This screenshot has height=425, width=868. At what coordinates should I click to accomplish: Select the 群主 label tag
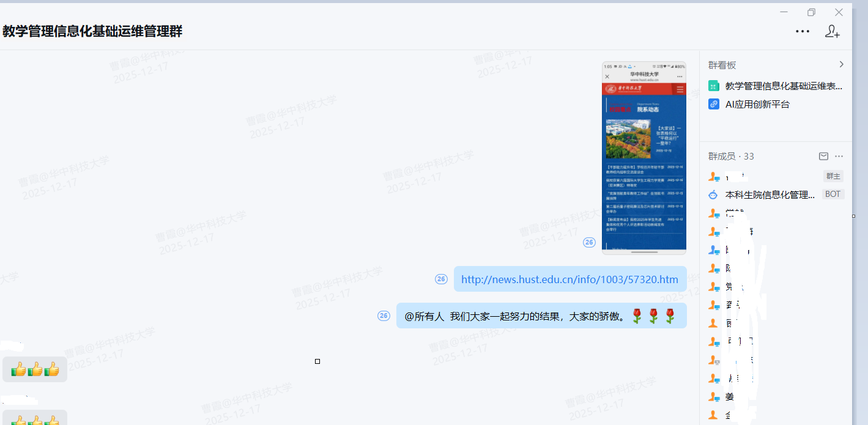(x=833, y=176)
